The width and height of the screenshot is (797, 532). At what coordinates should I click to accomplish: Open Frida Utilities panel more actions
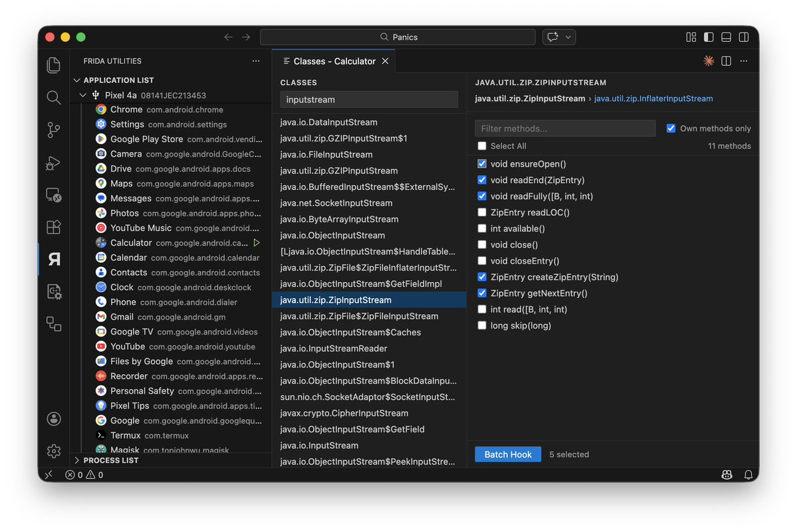click(x=256, y=61)
